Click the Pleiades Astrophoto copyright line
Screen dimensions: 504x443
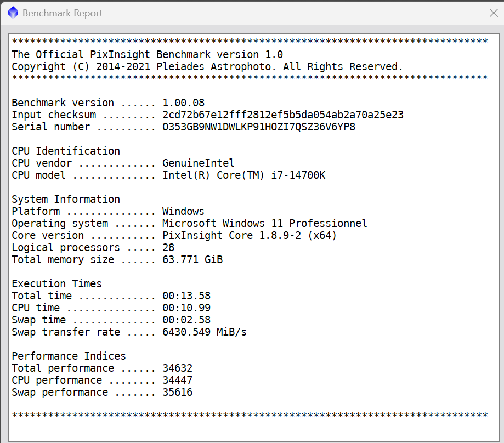click(x=207, y=66)
